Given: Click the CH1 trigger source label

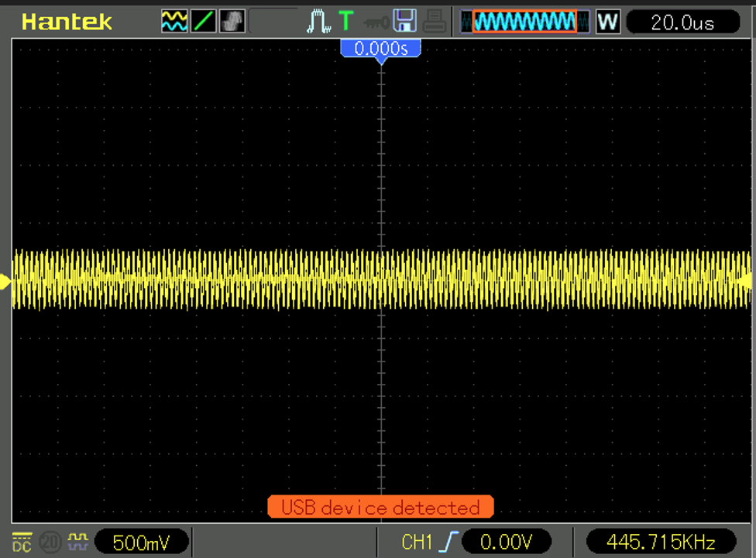Looking at the screenshot, I should coord(418,543).
